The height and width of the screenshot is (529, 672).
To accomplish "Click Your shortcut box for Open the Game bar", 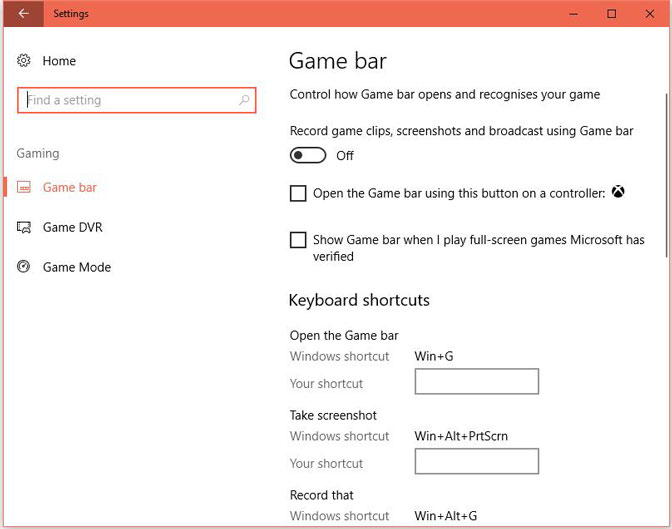I will coord(476,381).
